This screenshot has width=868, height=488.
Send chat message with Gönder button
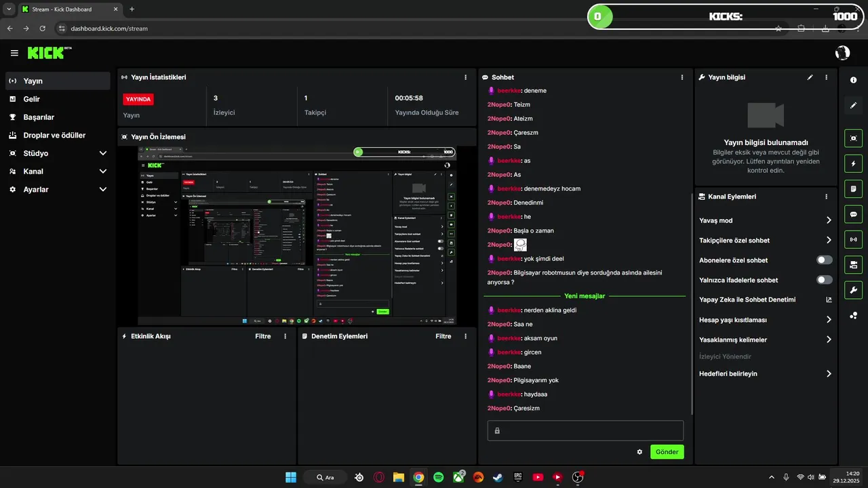667,452
